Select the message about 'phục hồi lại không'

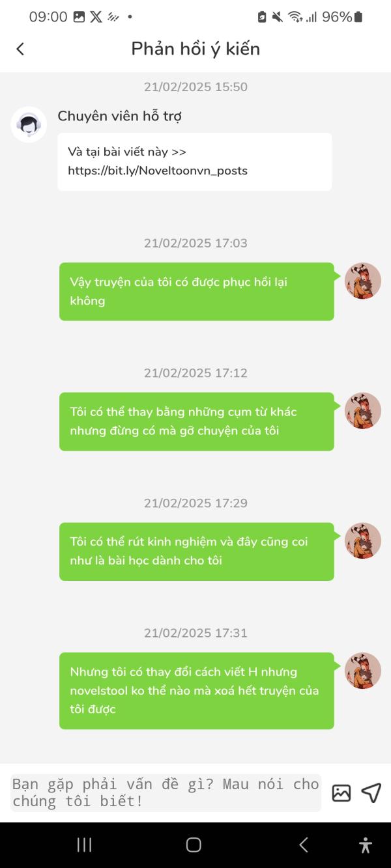[197, 292]
